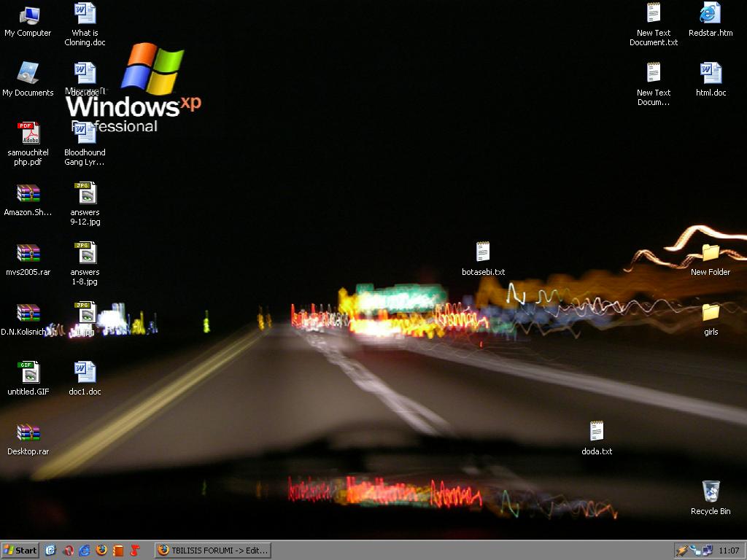Open the Start menu
747x560 pixels.
[x=20, y=551]
